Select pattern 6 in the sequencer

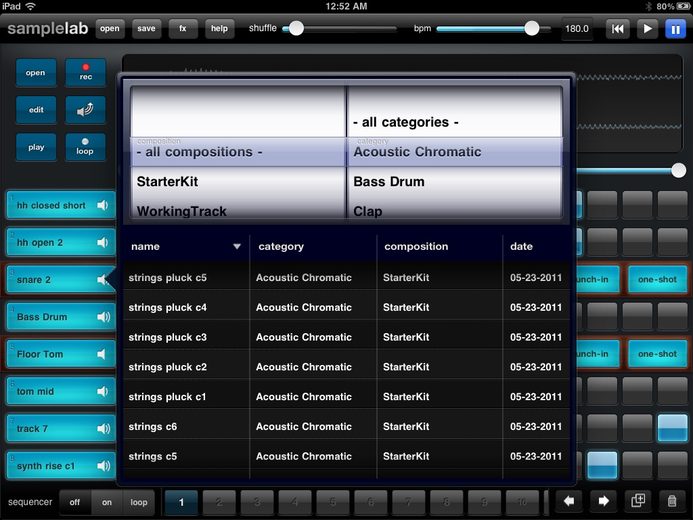point(370,502)
